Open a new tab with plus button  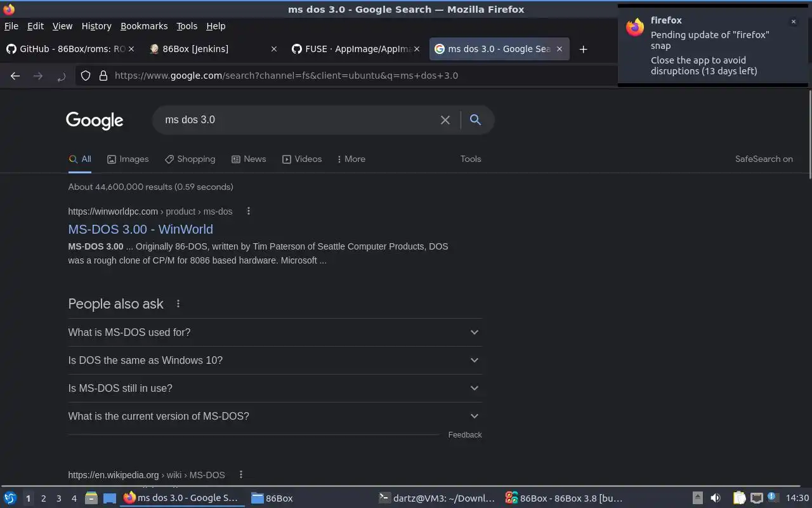click(583, 49)
